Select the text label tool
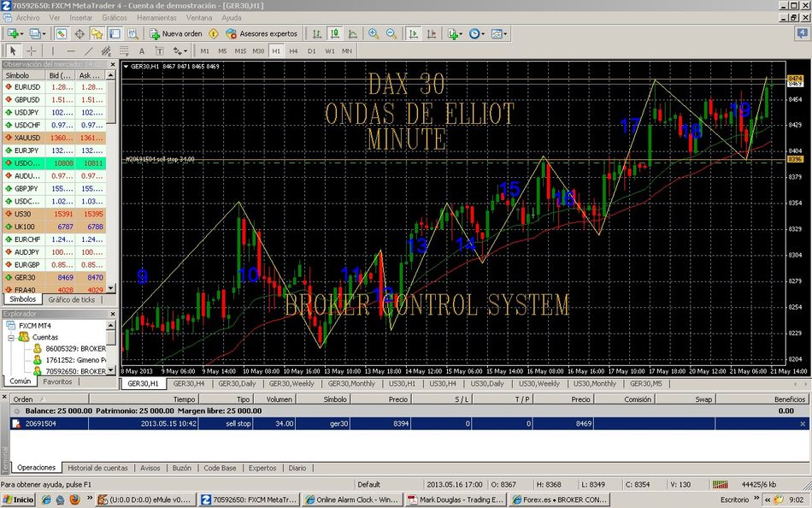The height and width of the screenshot is (508, 812). (141, 51)
